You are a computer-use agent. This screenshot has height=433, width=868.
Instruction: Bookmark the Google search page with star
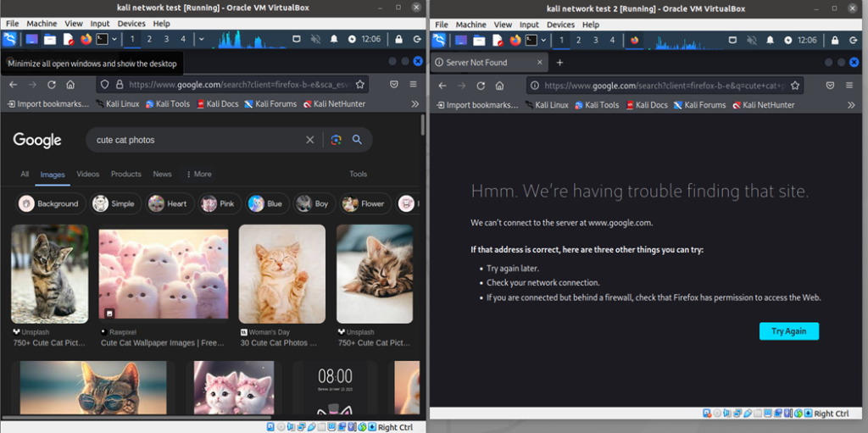[360, 85]
